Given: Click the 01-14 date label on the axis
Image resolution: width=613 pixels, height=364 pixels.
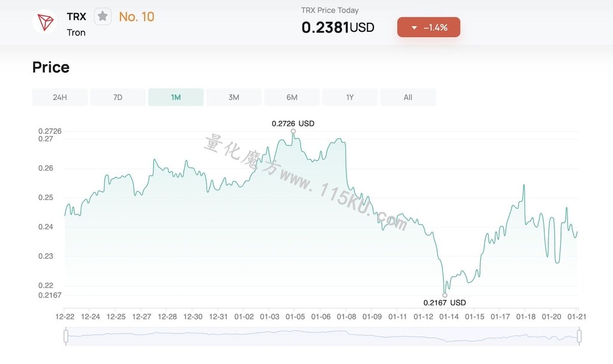Looking at the screenshot, I should 449,317.
